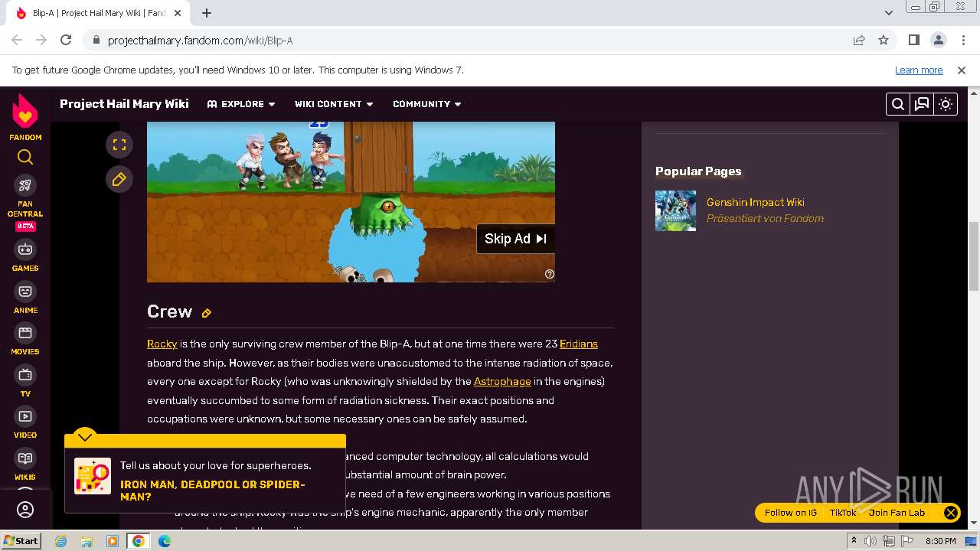The image size is (980, 551).
Task: Open ad info question mark icon
Action: pos(549,274)
